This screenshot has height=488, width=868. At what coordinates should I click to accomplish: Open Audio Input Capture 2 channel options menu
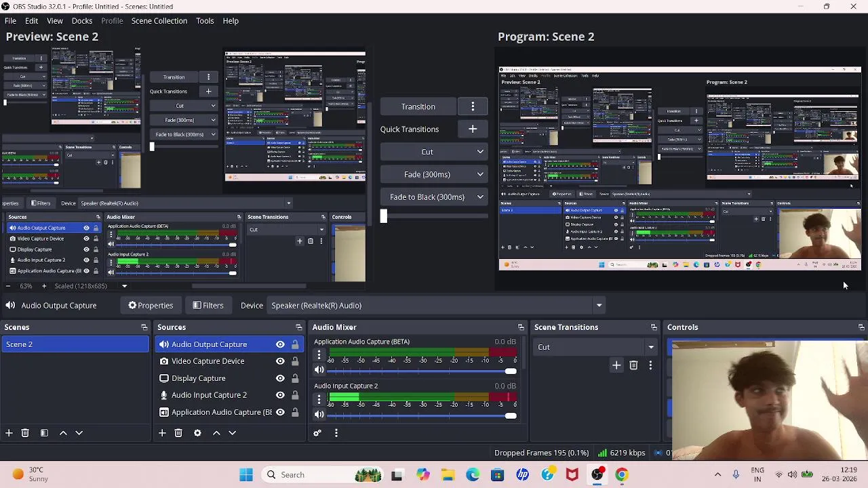319,399
